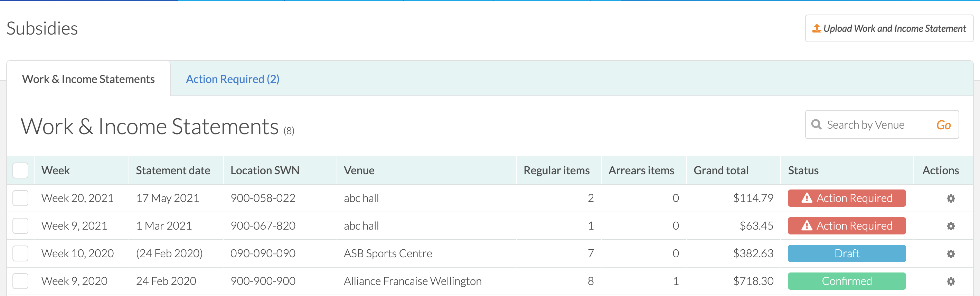The height and width of the screenshot is (296, 980).
Task: Click the search magnifier icon
Action: pos(816,124)
